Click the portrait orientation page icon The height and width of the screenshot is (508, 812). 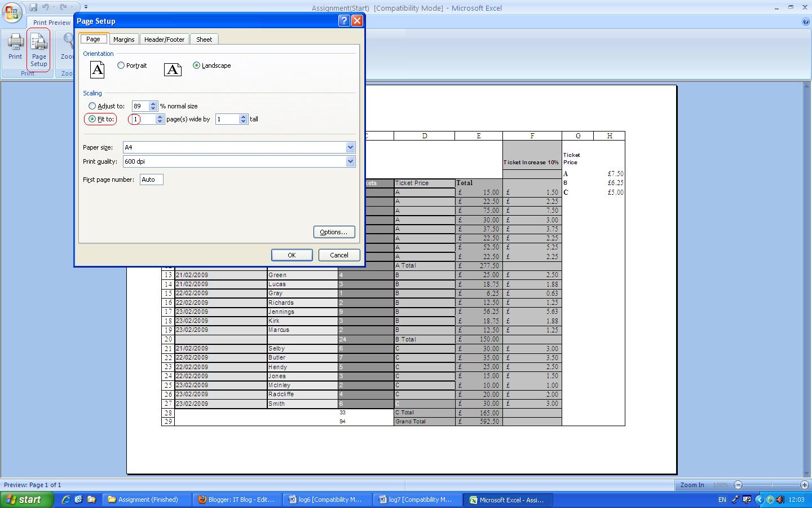point(98,70)
